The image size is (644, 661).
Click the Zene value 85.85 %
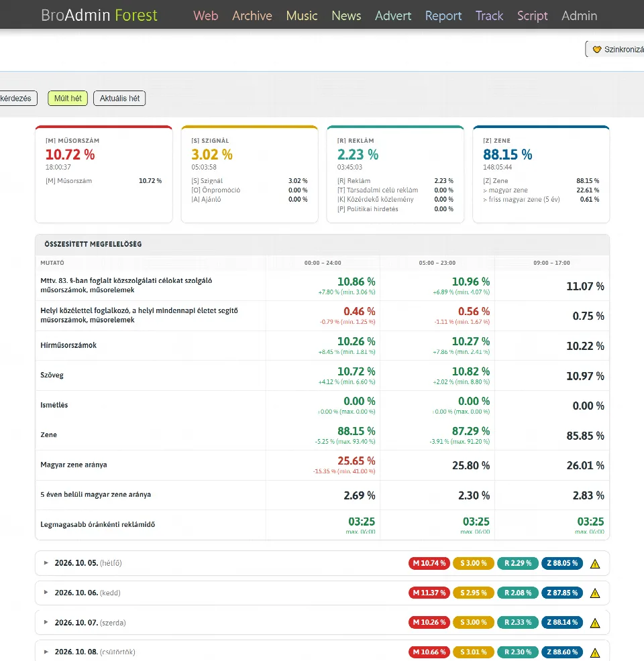click(586, 436)
